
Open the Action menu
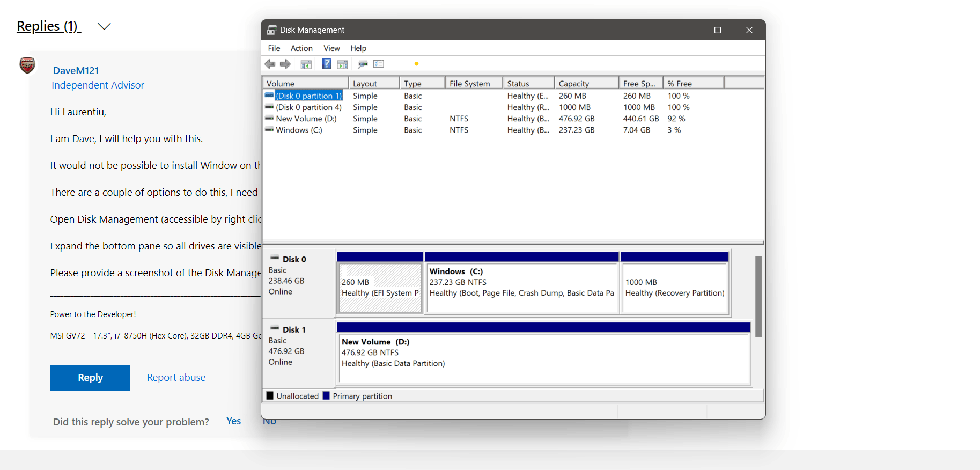point(301,48)
